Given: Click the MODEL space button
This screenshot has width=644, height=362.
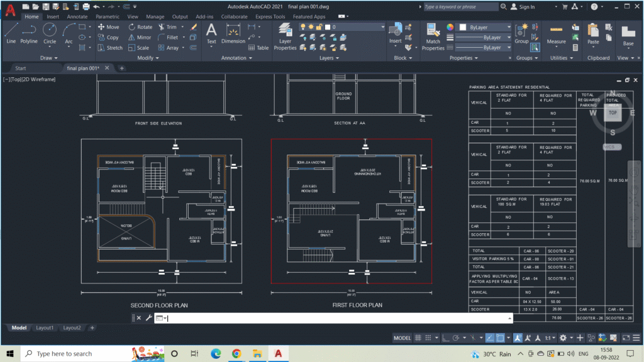Looking at the screenshot, I should tap(402, 337).
